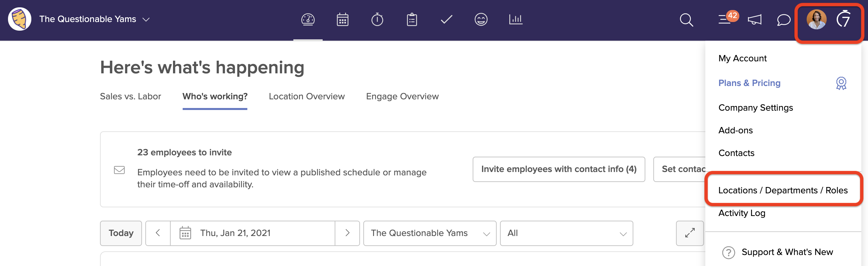868x266 pixels.
Task: Click the Plans & Pricing award ribbon icon
Action: 841,83
